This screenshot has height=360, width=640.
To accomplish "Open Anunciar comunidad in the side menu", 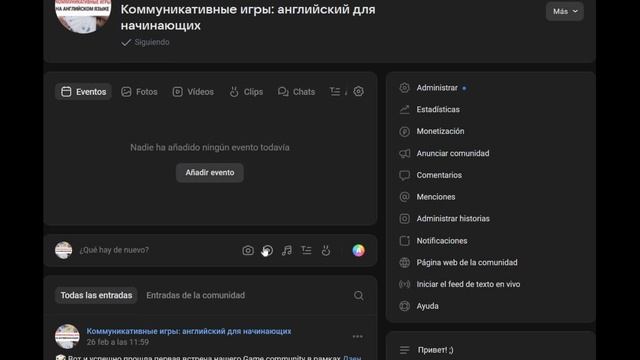I will 490,153.
